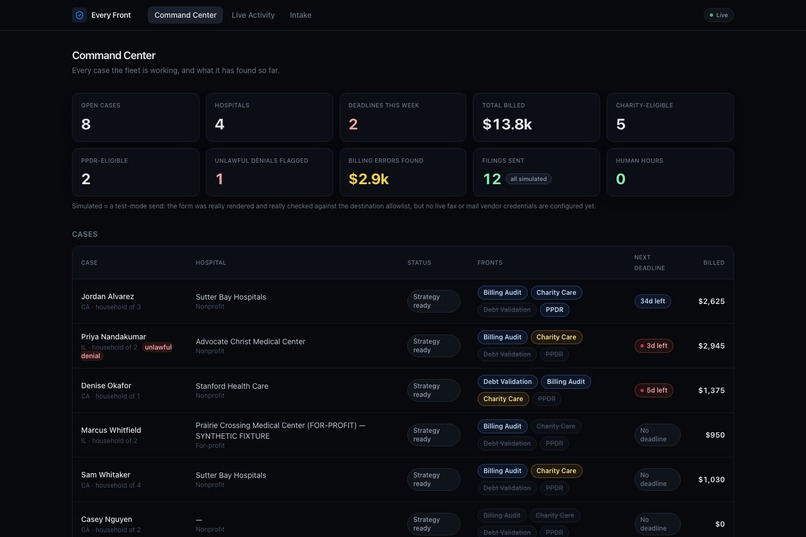Click the Every Front shield logo icon
Viewport: 806px width, 537px height.
[79, 15]
